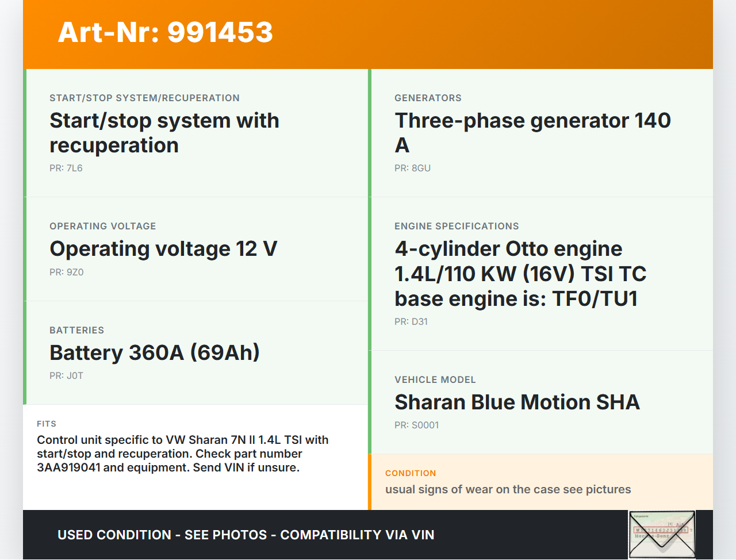The width and height of the screenshot is (736, 560).
Task: Click the "PR: 9Z0" code
Action: pos(67,272)
